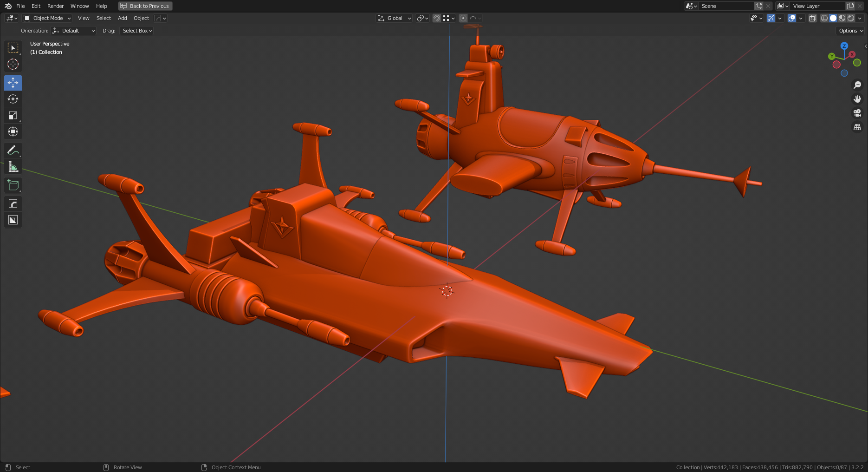Screen dimensions: 868x472
Task: Activate the Measure ruler tool
Action: point(13,166)
